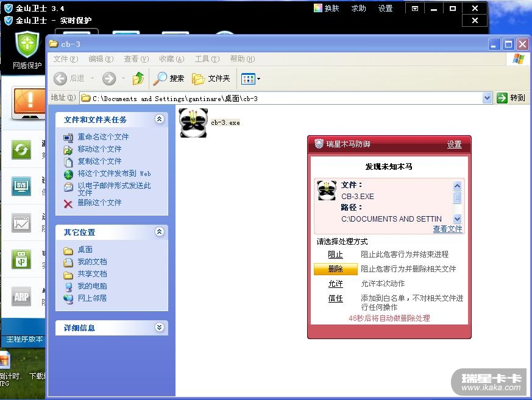Go up one folder level icon
The image size is (532, 400).
[138, 79]
